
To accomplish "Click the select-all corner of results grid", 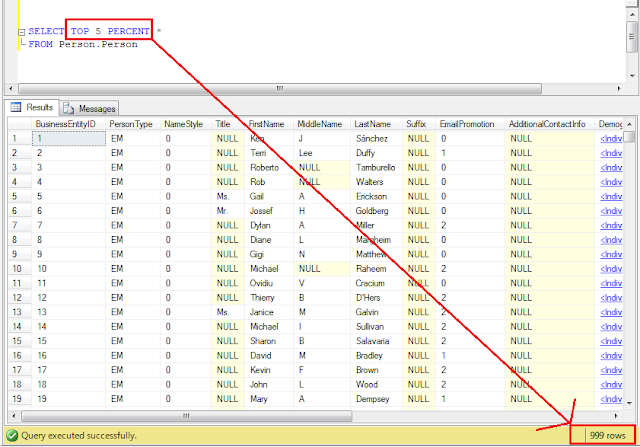I will pos(20,124).
